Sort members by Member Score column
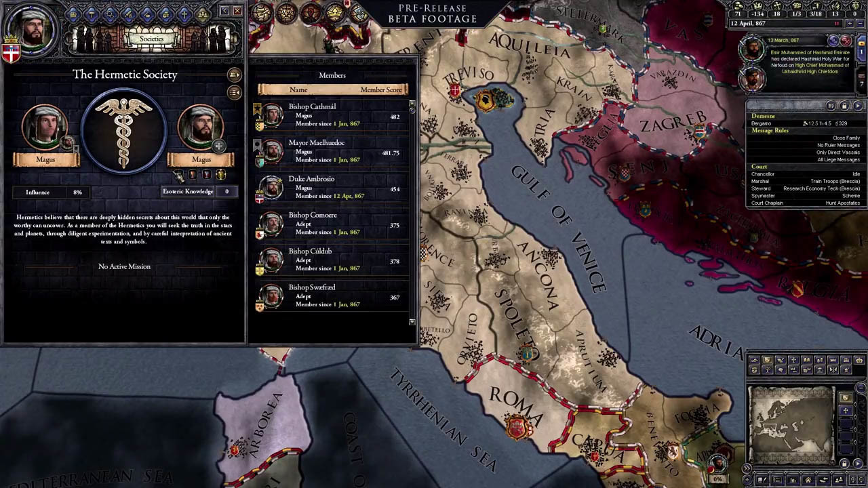This screenshot has height=488, width=868. pos(381,89)
